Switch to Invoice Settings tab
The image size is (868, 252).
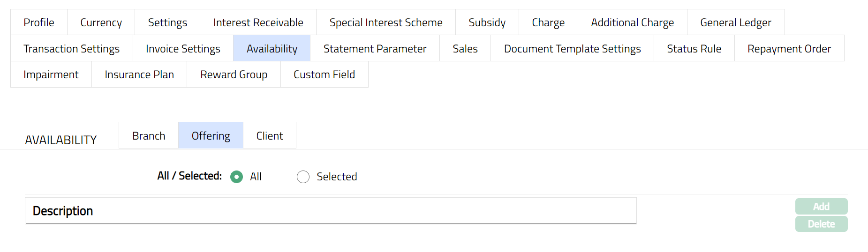point(183,49)
